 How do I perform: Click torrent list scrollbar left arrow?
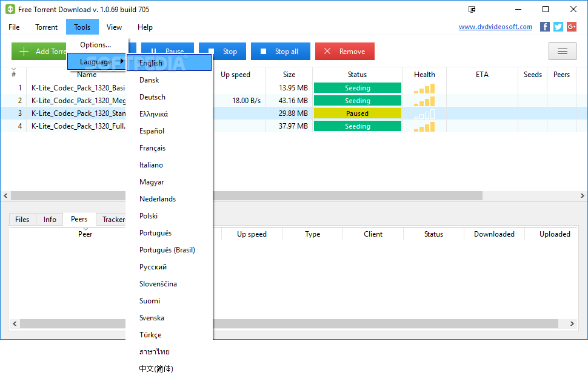coord(5,195)
